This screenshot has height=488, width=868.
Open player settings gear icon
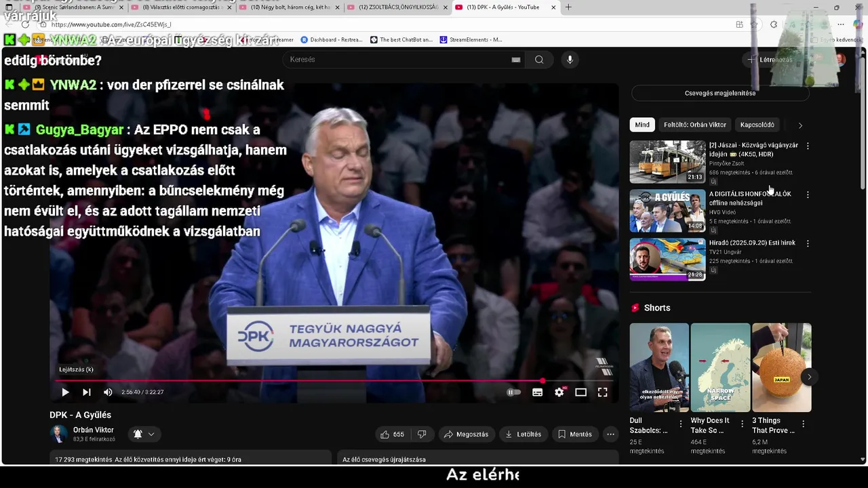pos(559,392)
